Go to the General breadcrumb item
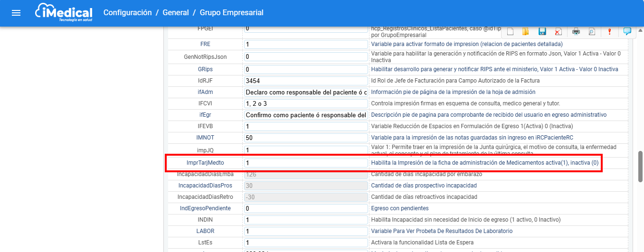The width and height of the screenshot is (644, 252). pyautogui.click(x=176, y=13)
